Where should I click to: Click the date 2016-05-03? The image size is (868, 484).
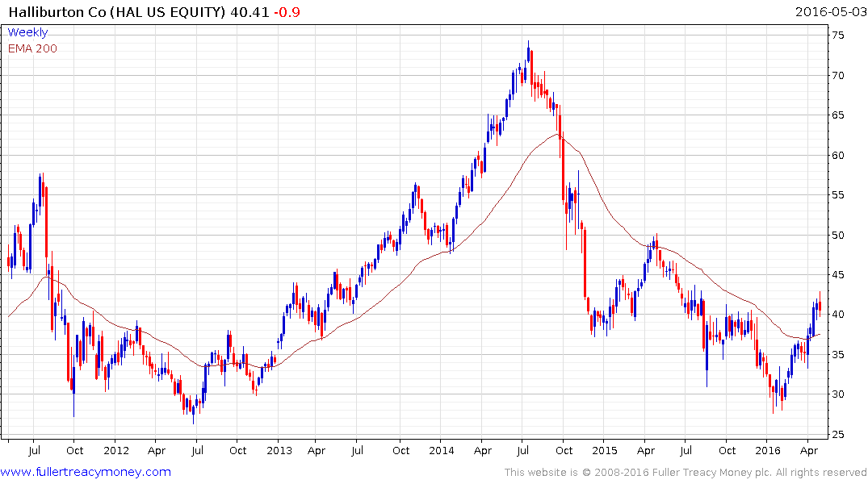[830, 11]
